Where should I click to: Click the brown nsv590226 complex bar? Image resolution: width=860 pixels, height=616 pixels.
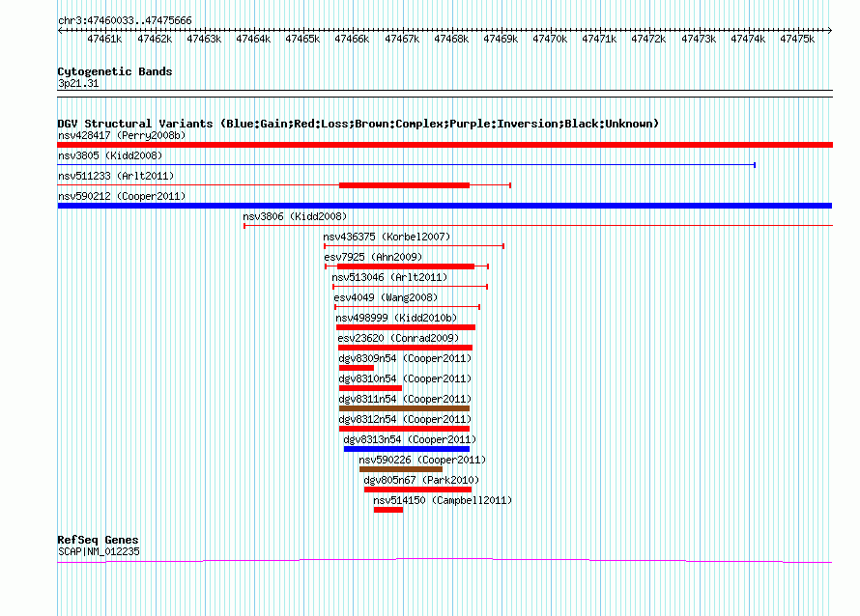[401, 469]
